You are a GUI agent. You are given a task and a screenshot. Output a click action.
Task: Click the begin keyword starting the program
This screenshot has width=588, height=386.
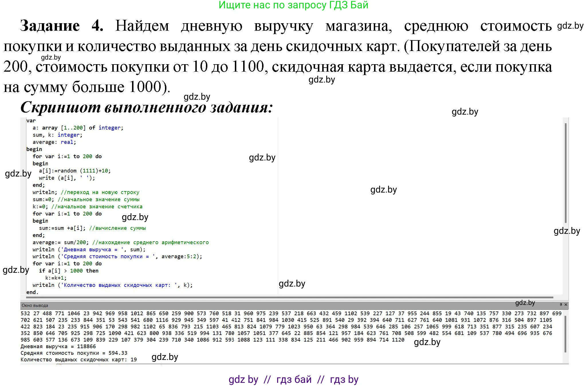34,149
